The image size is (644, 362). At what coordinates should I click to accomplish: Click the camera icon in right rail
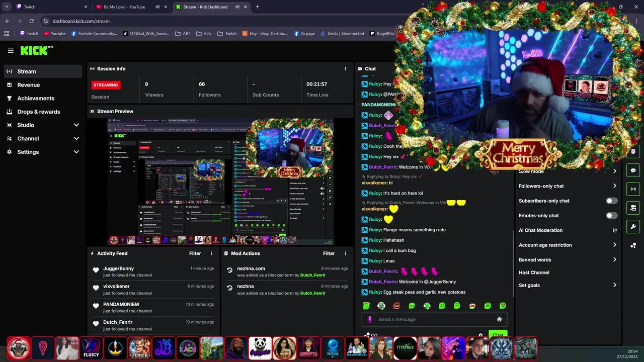coord(633,208)
